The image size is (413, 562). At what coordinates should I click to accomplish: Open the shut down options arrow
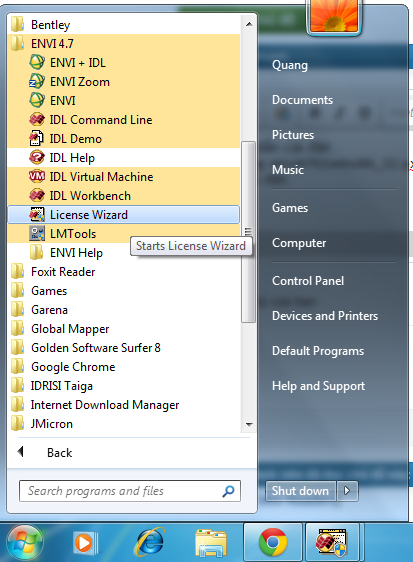(347, 491)
